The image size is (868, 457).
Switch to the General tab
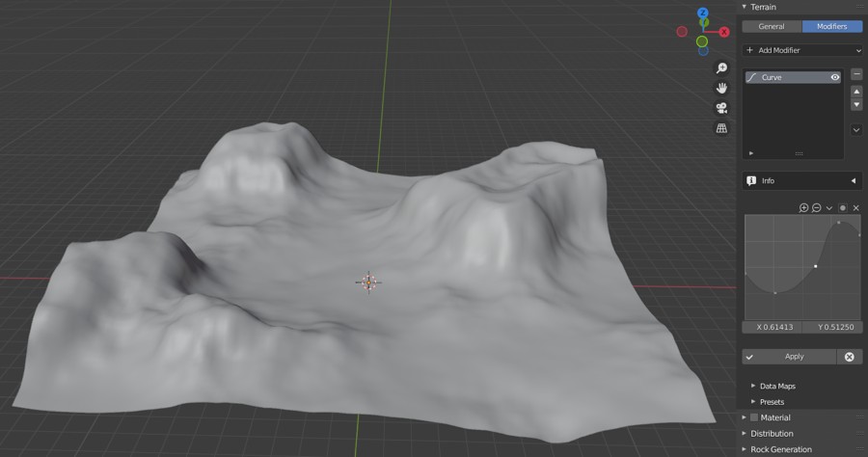[x=772, y=27]
